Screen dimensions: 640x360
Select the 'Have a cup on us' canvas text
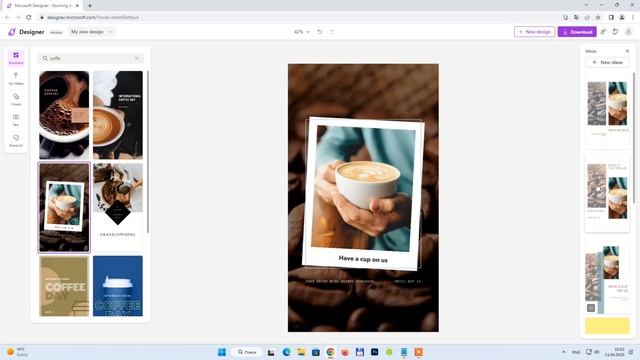363,259
